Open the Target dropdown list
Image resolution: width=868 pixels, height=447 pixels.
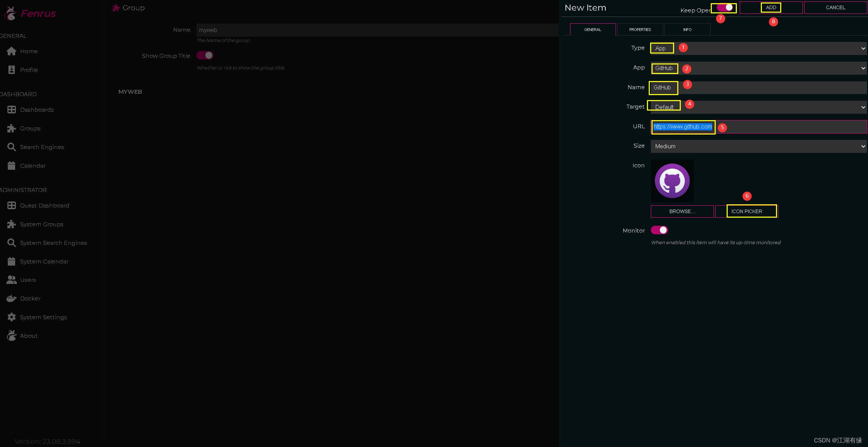(758, 107)
